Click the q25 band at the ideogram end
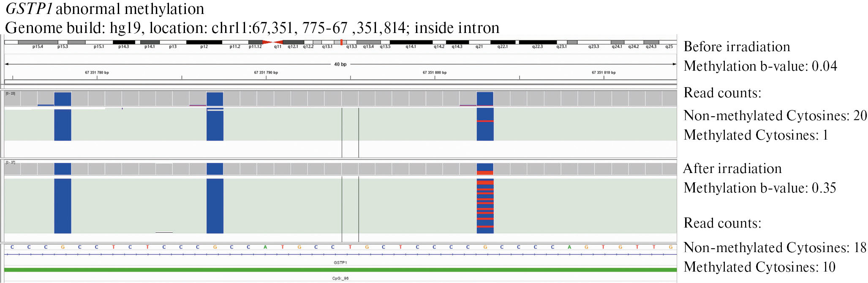 tap(669, 42)
